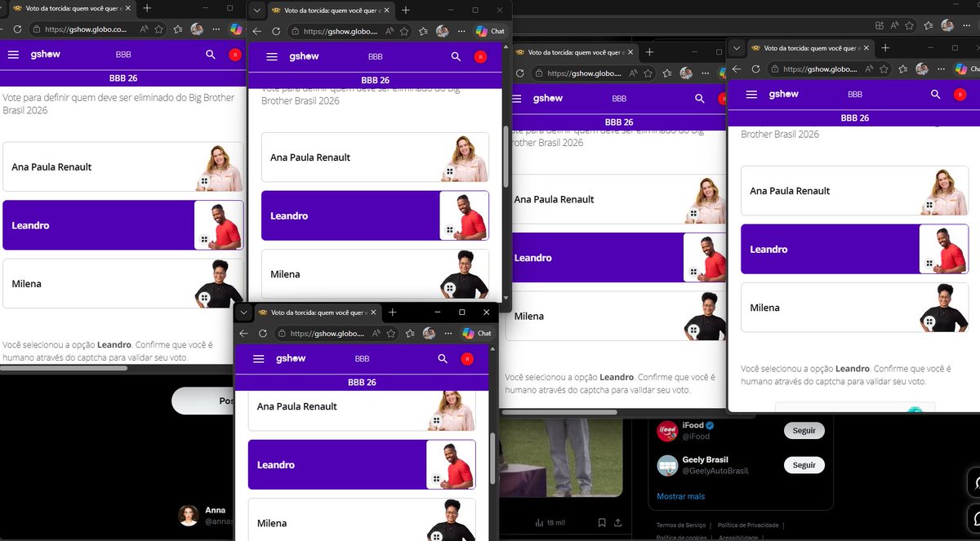Click vertical scrollbar in top-middle window
This screenshot has width=980, height=541.
point(506,155)
